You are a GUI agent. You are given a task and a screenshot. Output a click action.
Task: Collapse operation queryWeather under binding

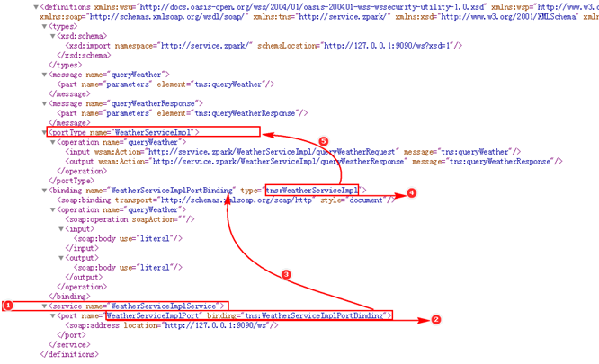[x=53, y=209]
